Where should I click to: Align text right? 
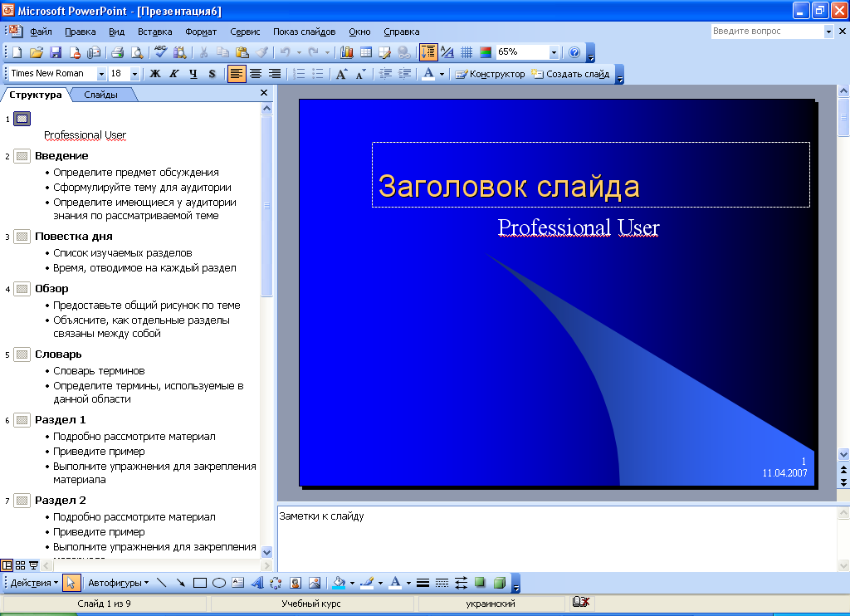[275, 74]
